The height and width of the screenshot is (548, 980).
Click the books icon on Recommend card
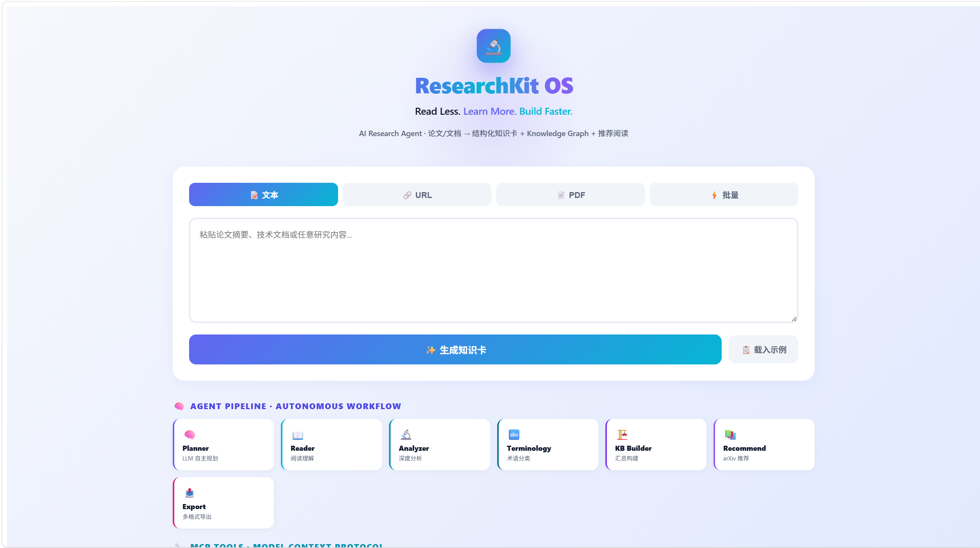tap(730, 434)
